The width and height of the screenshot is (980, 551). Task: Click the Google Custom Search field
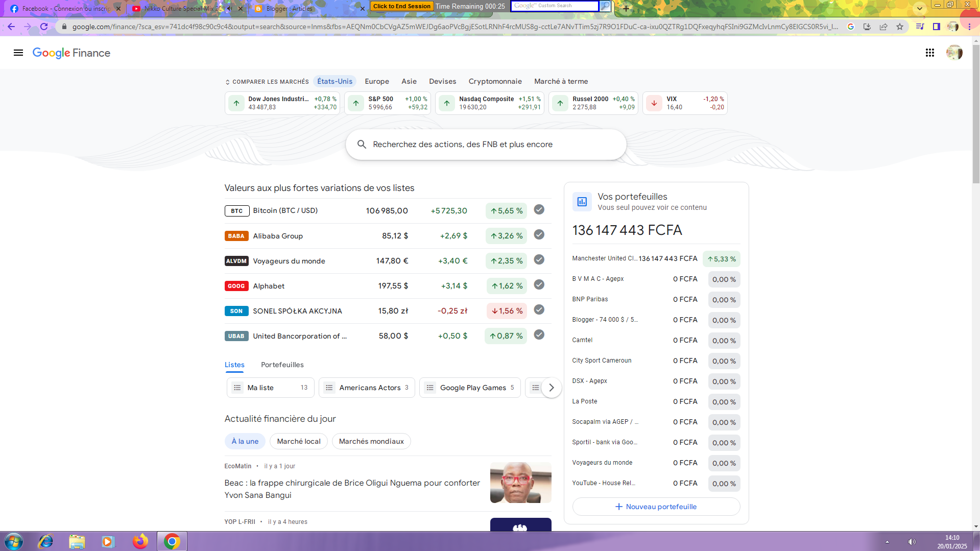tap(555, 6)
